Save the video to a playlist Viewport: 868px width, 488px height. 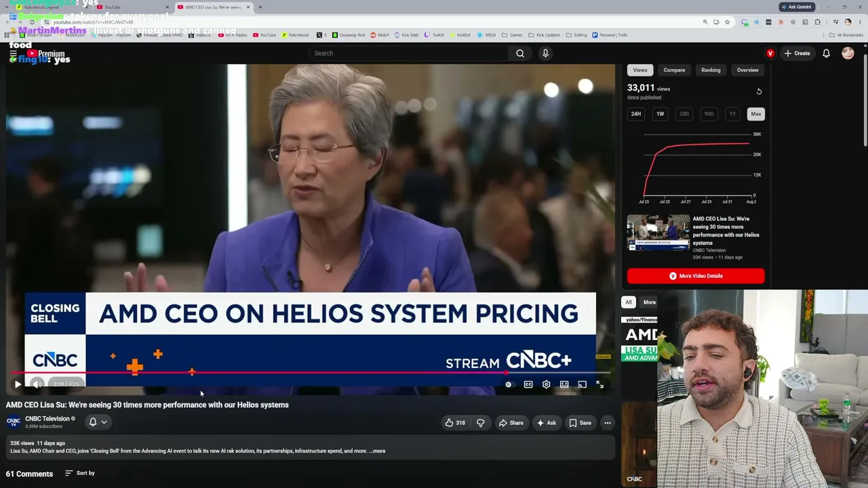(x=580, y=423)
